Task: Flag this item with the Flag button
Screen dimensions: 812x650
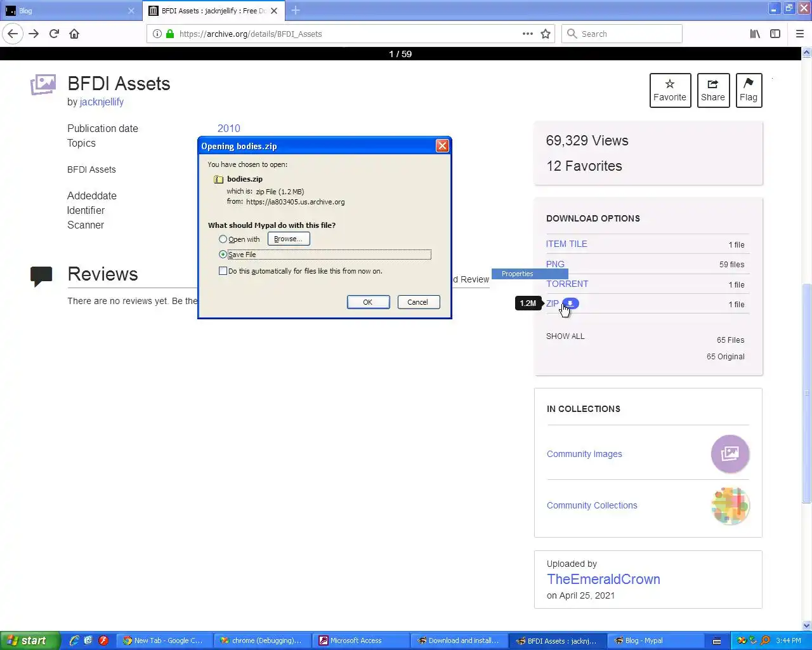Action: click(749, 90)
